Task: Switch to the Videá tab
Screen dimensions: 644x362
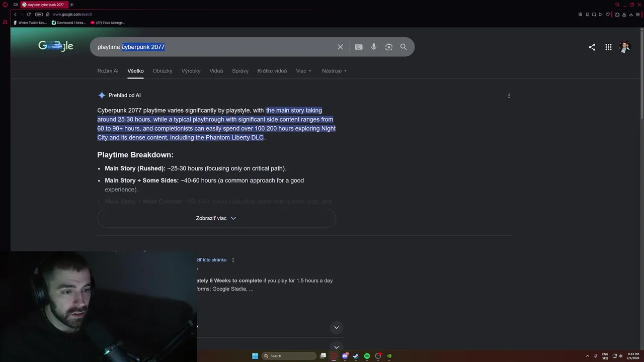Action: pos(216,71)
